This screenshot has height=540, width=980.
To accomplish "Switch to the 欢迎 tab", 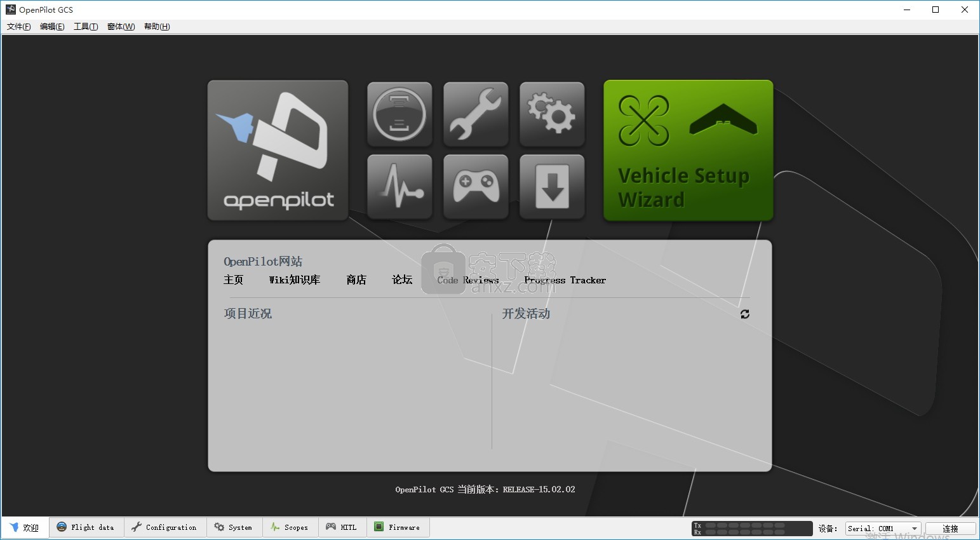I will point(25,527).
